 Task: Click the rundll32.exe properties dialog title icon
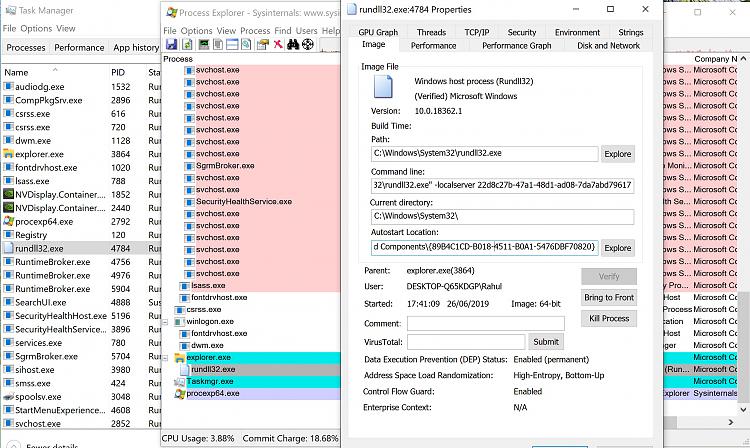[x=352, y=9]
